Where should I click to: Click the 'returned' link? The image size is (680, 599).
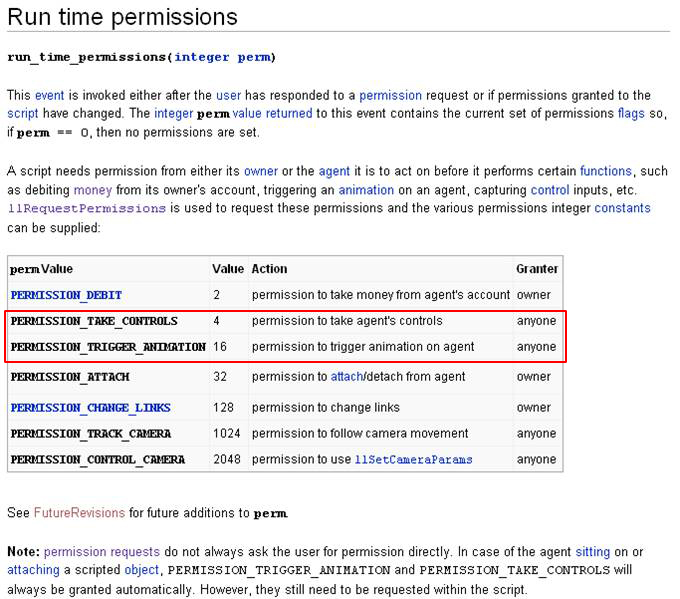[289, 114]
